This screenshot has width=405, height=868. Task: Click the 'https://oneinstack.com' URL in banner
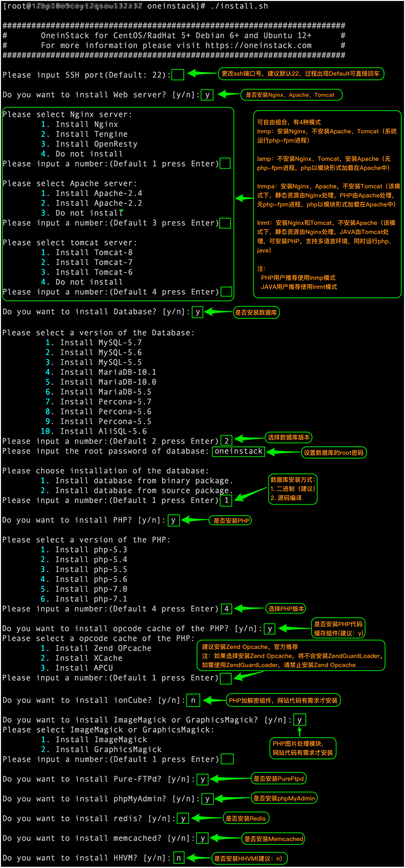258,45
